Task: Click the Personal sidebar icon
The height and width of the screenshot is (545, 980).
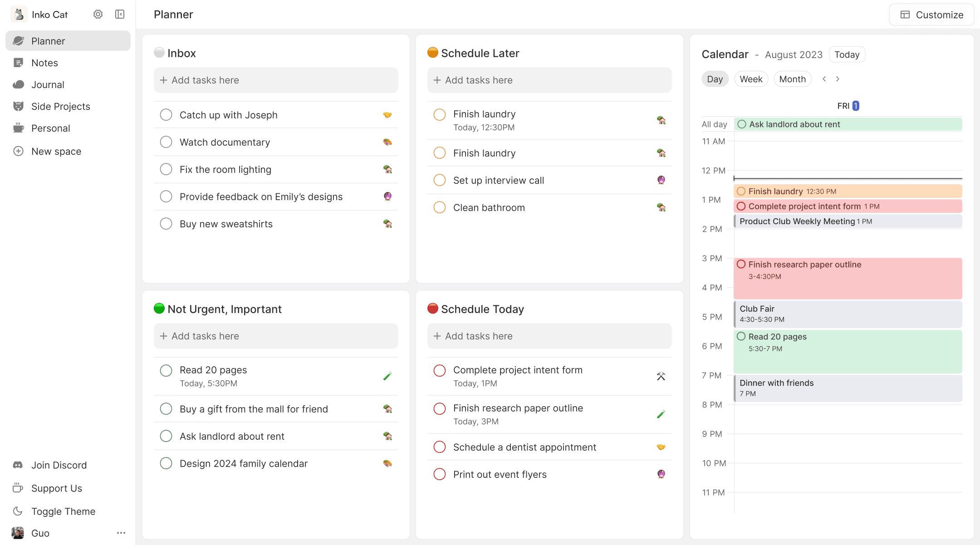Action: (x=18, y=128)
